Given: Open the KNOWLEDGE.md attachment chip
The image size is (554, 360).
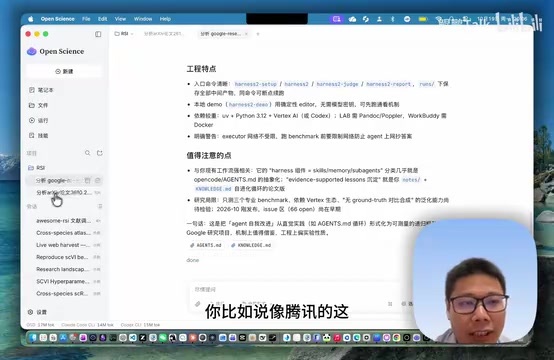Looking at the screenshot, I should pos(251,245).
